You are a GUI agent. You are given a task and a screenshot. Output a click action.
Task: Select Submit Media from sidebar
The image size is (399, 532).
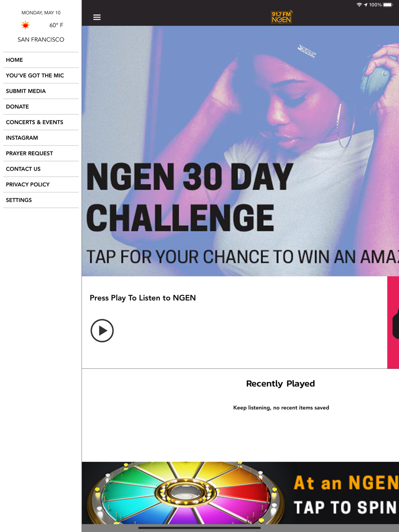(x=41, y=91)
